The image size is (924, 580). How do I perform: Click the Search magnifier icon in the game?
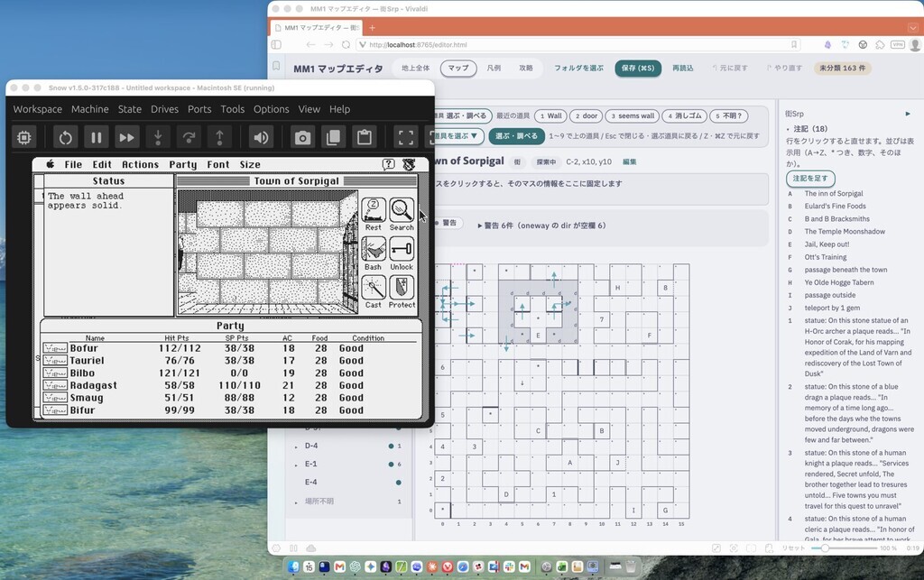pos(402,210)
